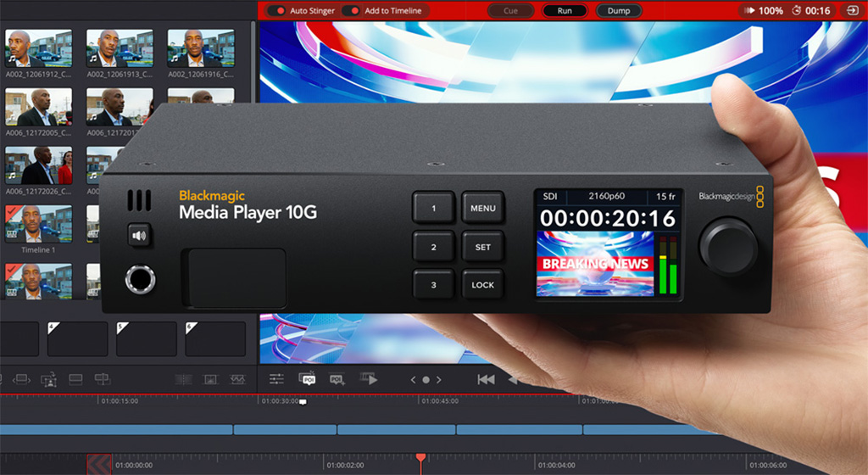868x475 pixels.
Task: Click the 00:16 replay duration timer
Action: click(x=811, y=10)
